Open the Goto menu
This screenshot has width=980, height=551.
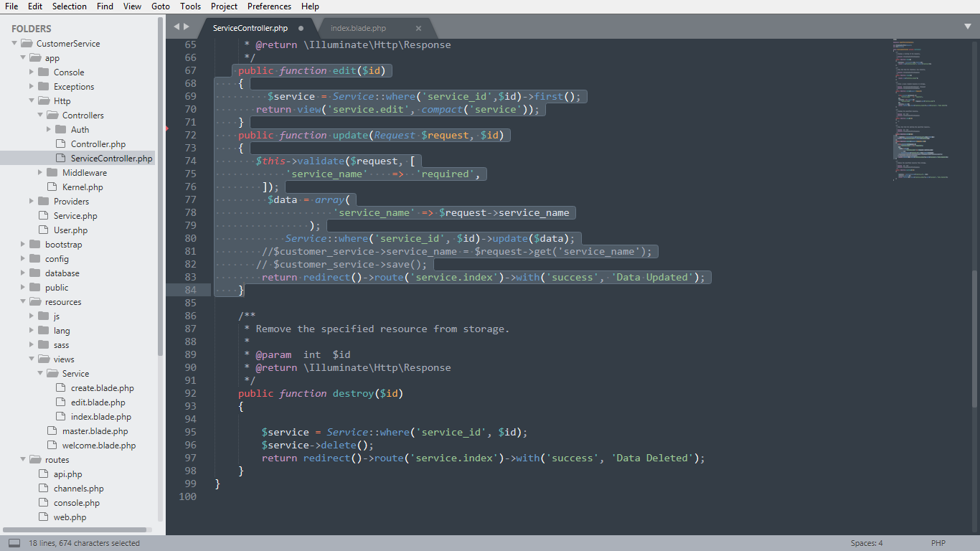pyautogui.click(x=161, y=6)
